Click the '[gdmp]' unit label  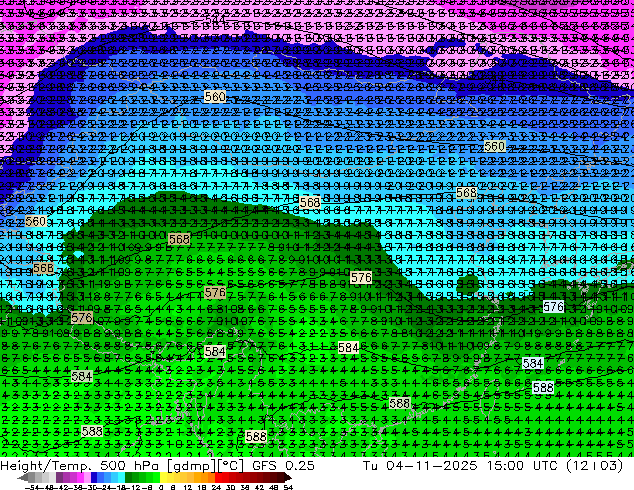[192, 466]
